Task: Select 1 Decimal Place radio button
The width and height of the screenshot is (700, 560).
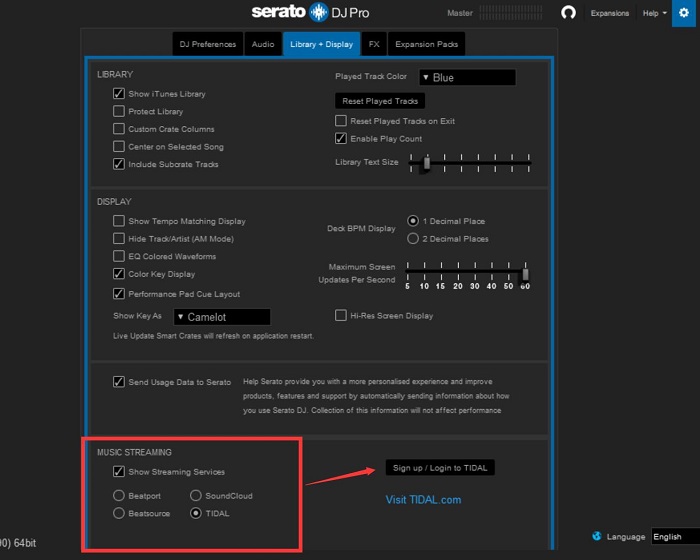Action: [x=413, y=221]
